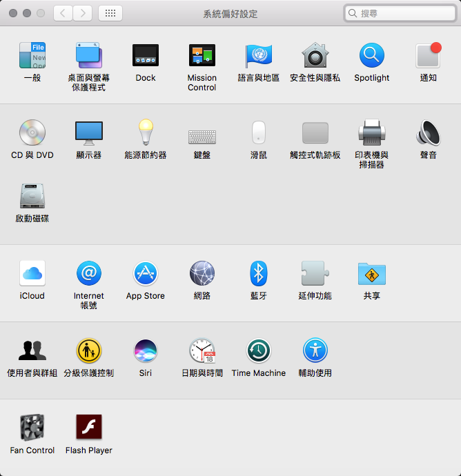Viewport: 461px width, 476px height.
Task: Close the 系統偏好設定 window
Action: (x=12, y=13)
